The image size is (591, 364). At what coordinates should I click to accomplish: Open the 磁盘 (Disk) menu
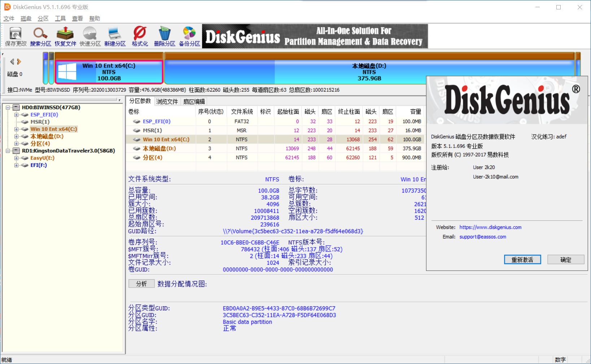coord(26,18)
